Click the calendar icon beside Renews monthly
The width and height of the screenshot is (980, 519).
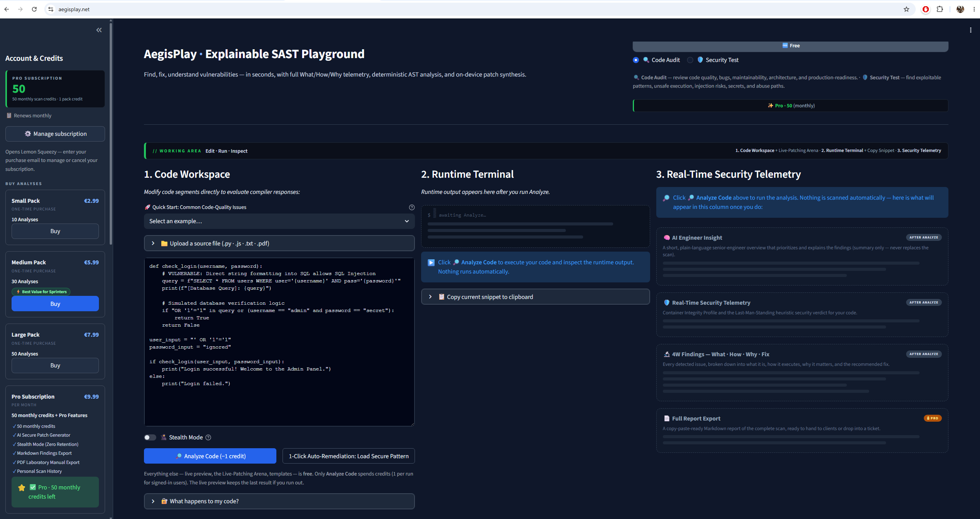9,115
